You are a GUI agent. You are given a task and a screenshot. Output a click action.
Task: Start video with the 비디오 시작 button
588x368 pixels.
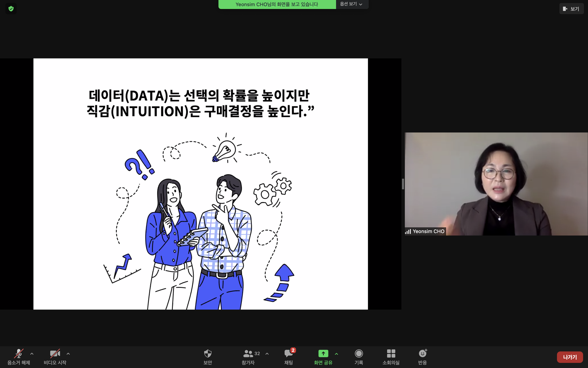55,357
